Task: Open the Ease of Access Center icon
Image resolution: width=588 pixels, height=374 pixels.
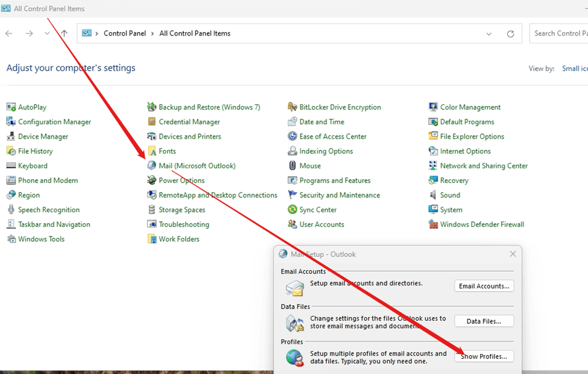Action: point(292,136)
